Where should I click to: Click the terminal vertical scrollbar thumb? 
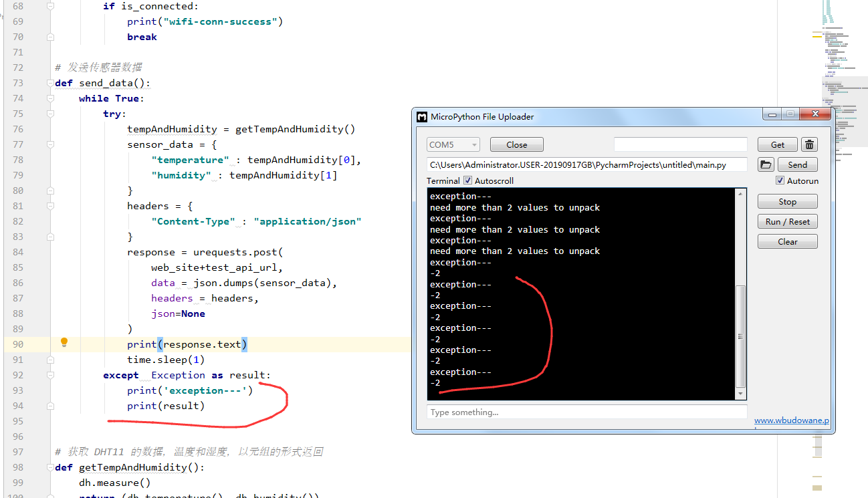click(x=740, y=336)
